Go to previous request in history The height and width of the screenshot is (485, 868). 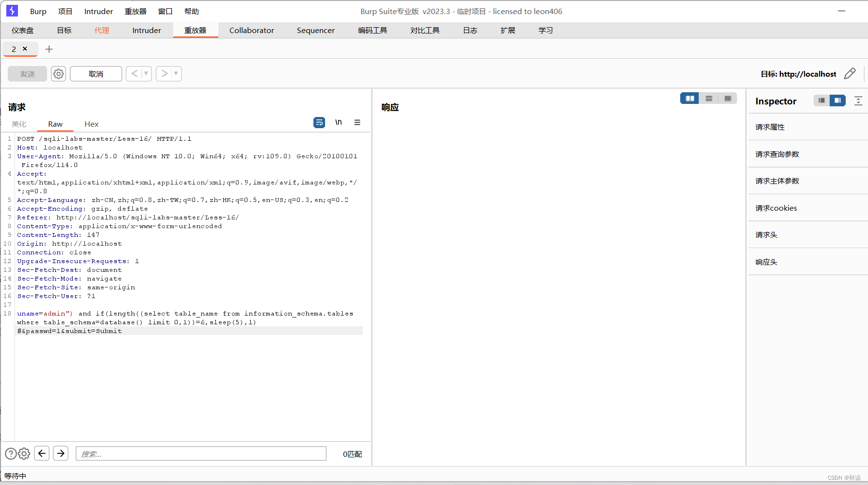pos(134,74)
